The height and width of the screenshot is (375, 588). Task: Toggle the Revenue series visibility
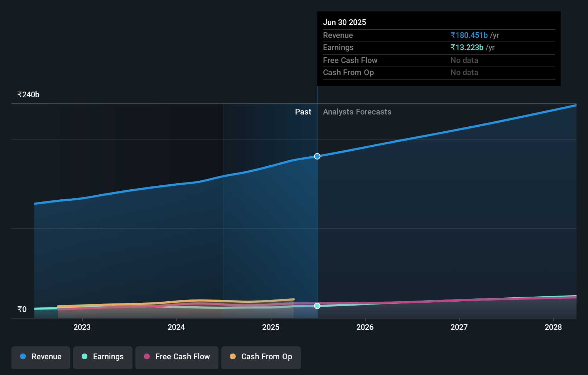point(40,357)
